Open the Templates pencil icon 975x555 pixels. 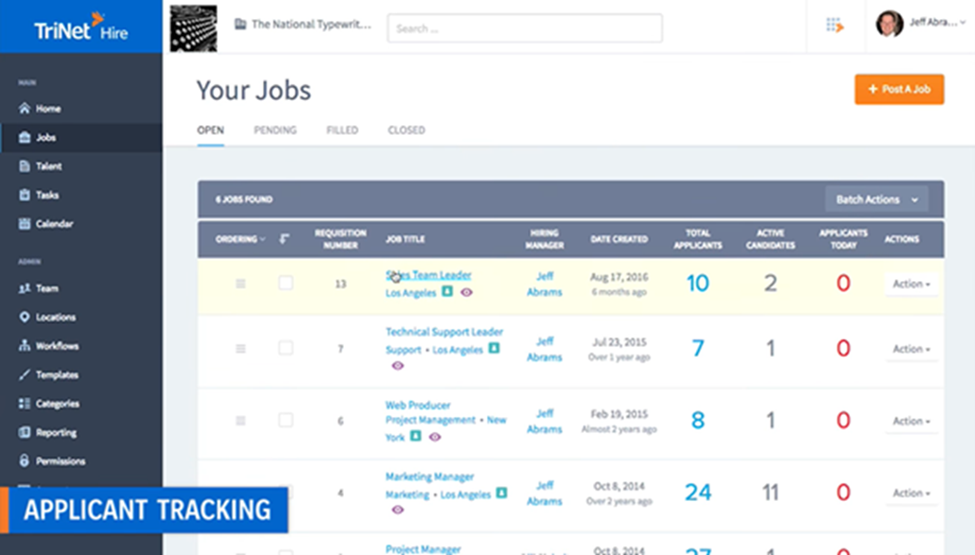[x=24, y=374]
